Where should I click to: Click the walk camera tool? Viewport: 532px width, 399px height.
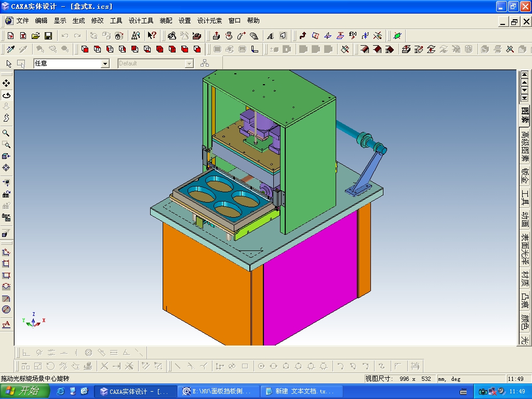(x=6, y=118)
